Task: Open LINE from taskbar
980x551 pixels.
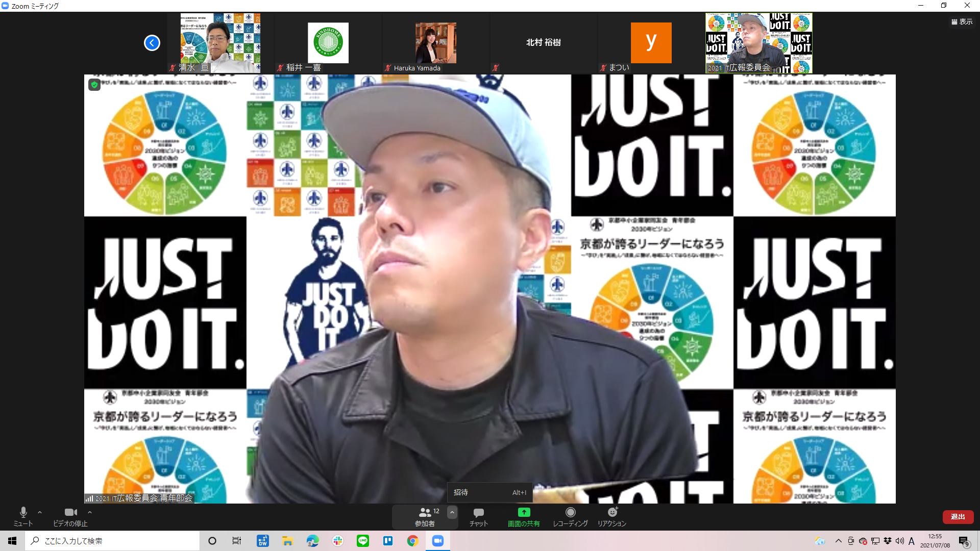Action: [x=363, y=541]
